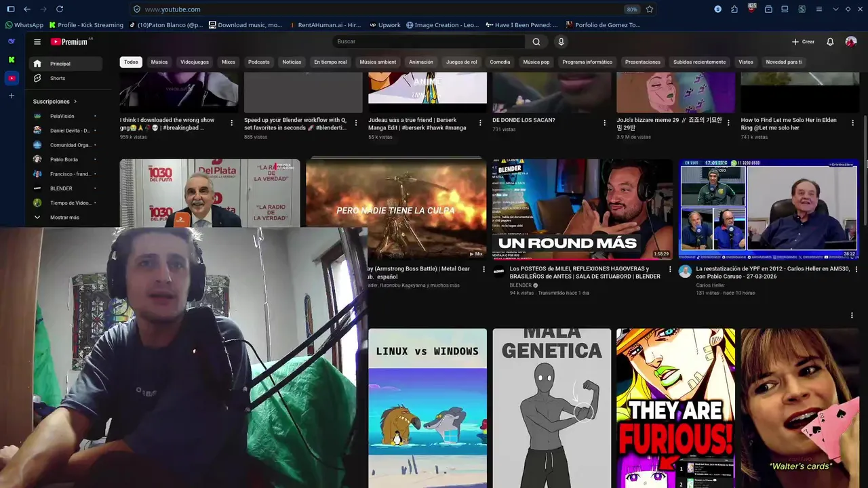Screen dimensions: 868x488
Task: Open options for Elden Ring short
Action: click(853, 123)
